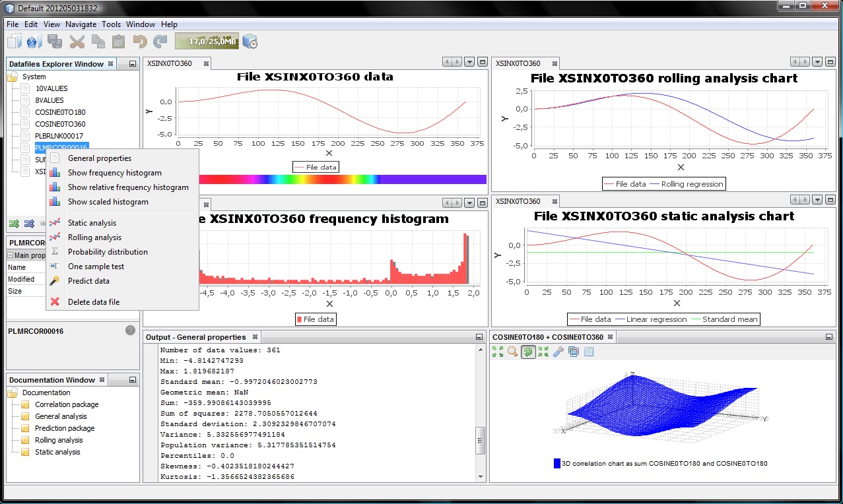This screenshot has height=504, width=843.
Task: Open General analysis documentation
Action: pos(61,416)
